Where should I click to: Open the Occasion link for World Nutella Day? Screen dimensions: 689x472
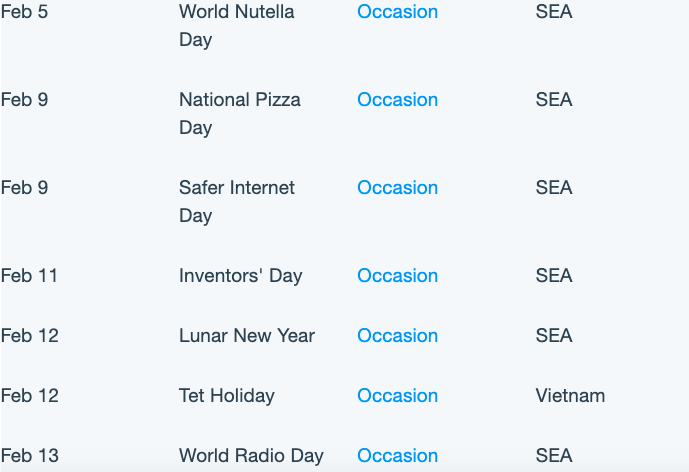click(x=397, y=12)
